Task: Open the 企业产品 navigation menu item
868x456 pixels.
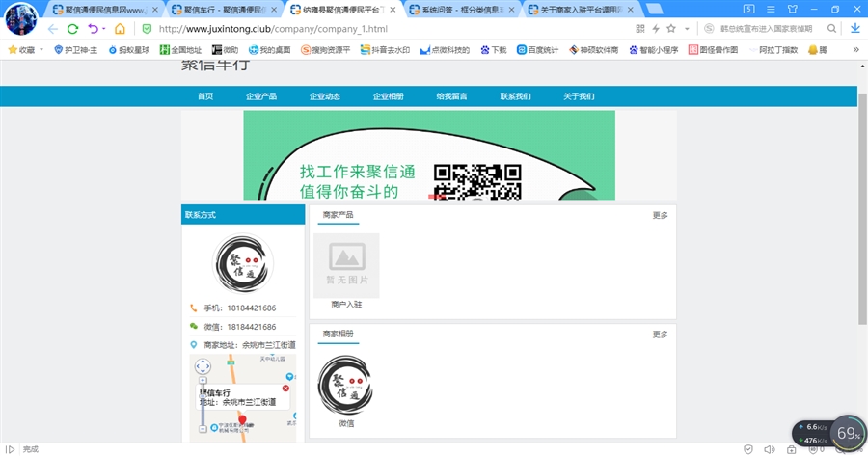Action: [261, 96]
